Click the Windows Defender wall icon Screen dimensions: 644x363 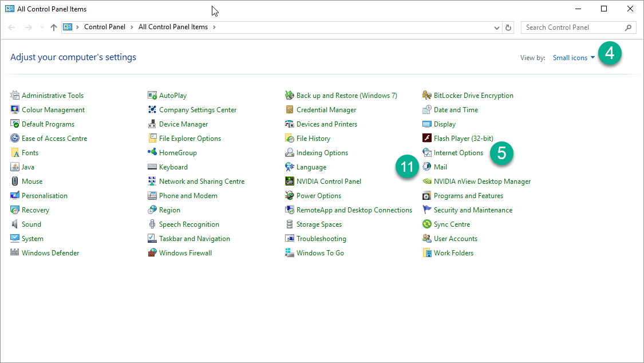click(15, 252)
